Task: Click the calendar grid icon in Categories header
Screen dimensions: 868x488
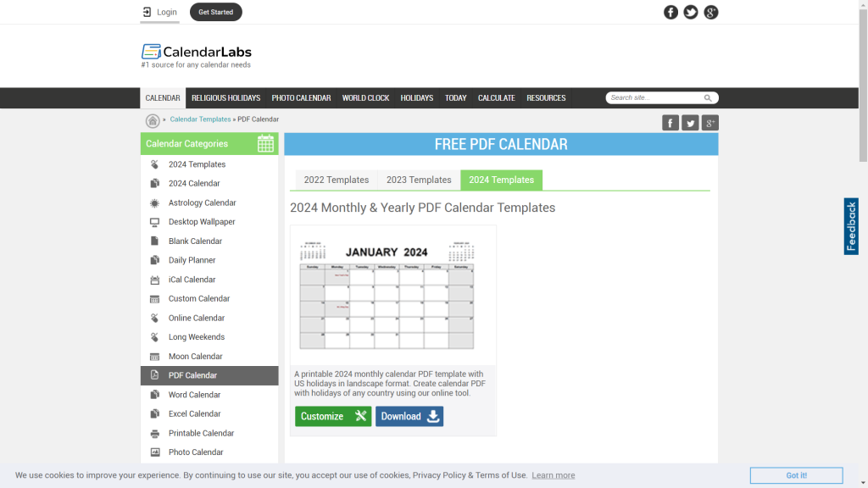Action: click(x=265, y=143)
